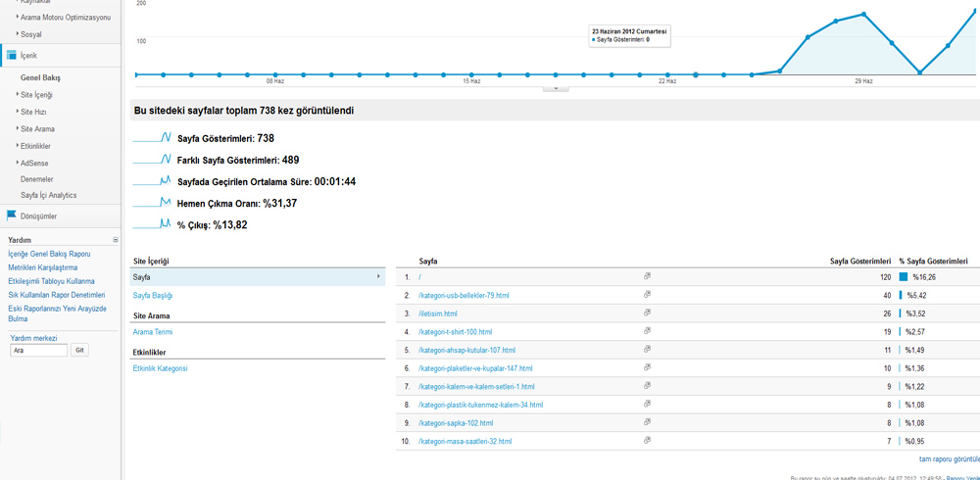980x480 pixels.
Task: Click the %16,26 percentage bar
Action: 904,276
